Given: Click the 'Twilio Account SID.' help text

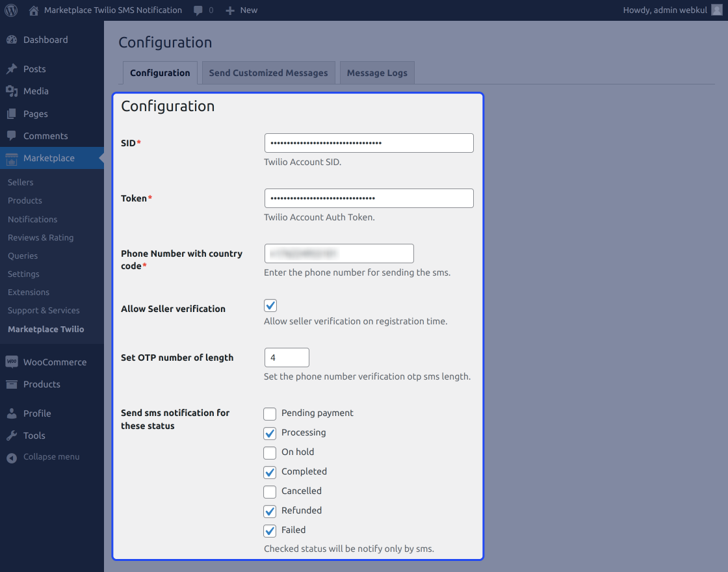Looking at the screenshot, I should 303,162.
